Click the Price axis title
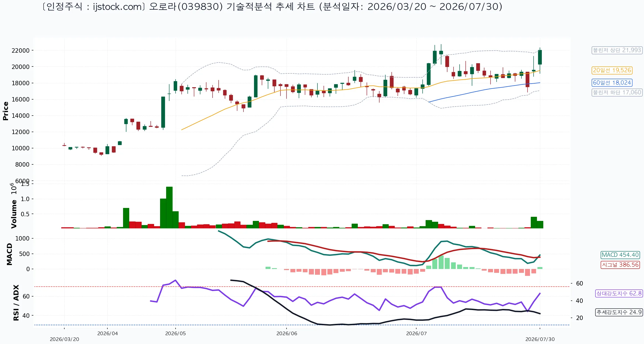The height and width of the screenshot is (344, 644). coord(6,111)
